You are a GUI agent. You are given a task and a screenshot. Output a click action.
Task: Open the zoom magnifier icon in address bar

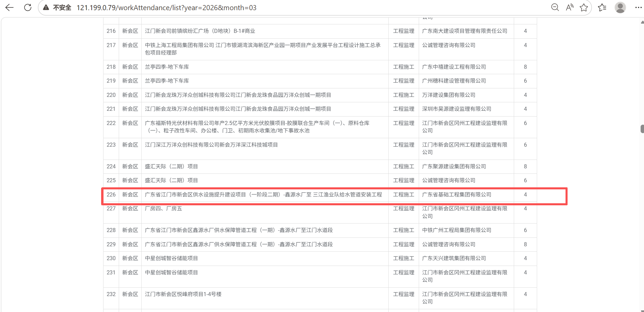click(x=555, y=7)
